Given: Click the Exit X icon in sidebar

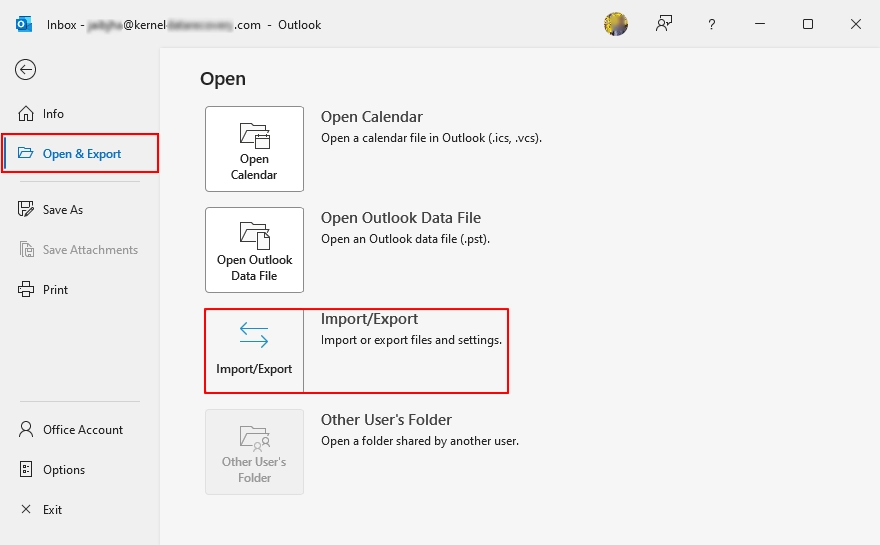Looking at the screenshot, I should click(x=26, y=509).
